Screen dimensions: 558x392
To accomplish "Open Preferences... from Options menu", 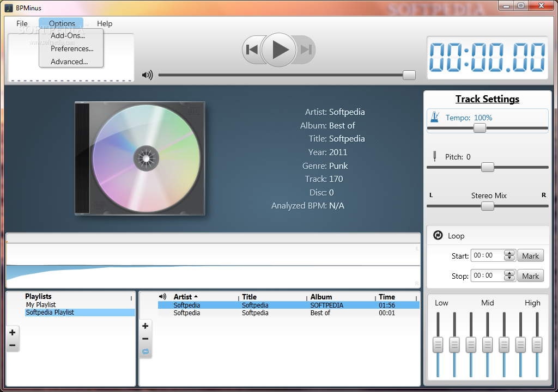I will coord(72,48).
